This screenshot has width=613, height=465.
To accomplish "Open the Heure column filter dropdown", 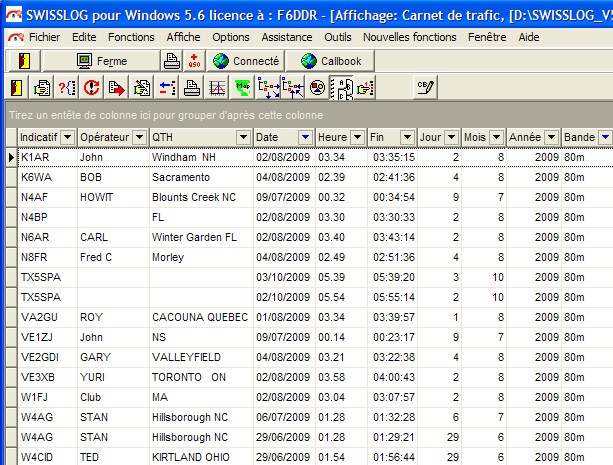I will [357, 137].
